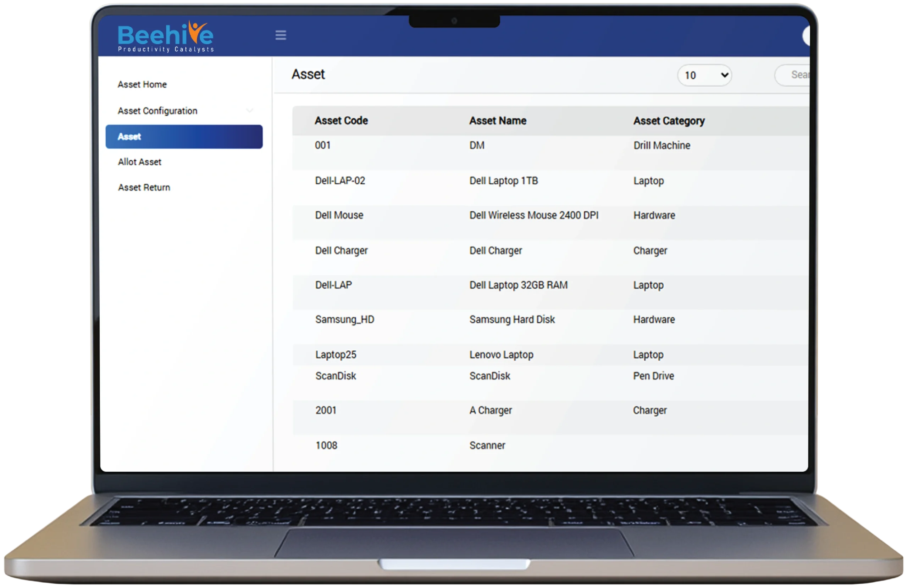Click asset code 1008 Scanner row
Viewport: 908px width, 588px height.
point(326,445)
